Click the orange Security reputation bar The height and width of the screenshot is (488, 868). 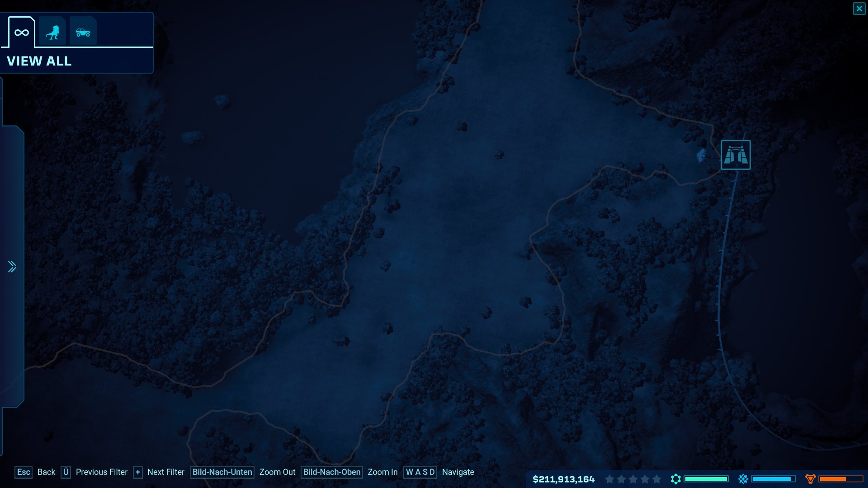coord(840,479)
